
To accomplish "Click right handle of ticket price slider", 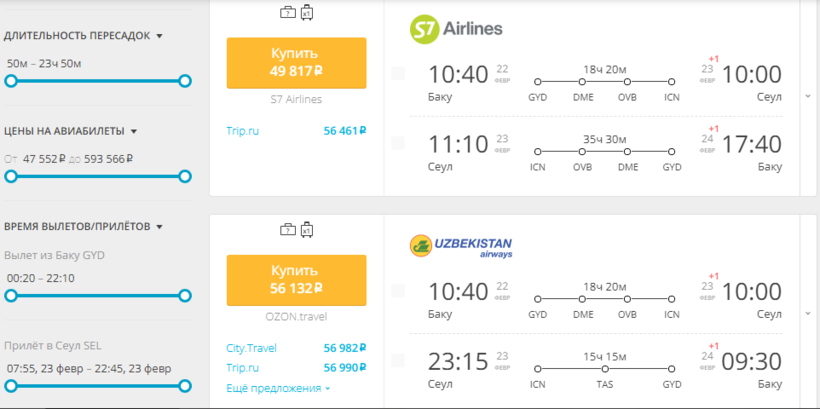I will 185,176.
